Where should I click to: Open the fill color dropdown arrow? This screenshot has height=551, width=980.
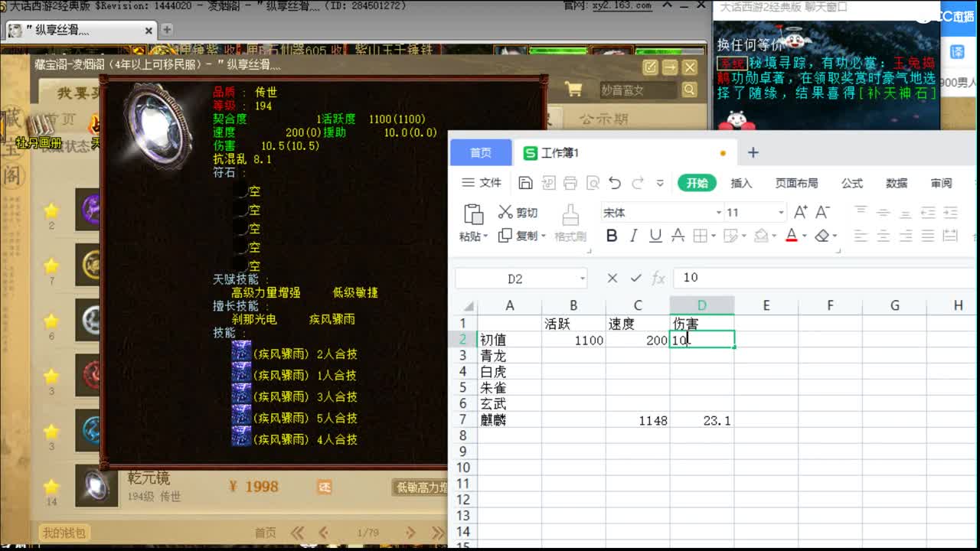click(774, 236)
